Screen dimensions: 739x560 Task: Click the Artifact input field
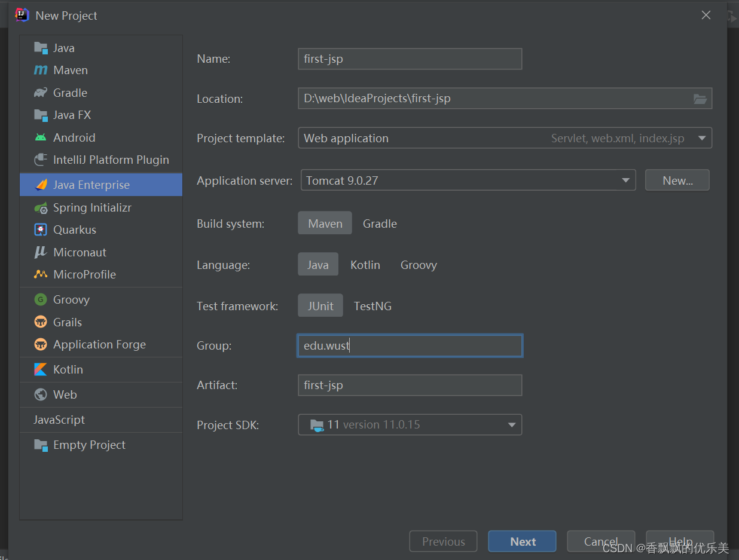(x=410, y=385)
